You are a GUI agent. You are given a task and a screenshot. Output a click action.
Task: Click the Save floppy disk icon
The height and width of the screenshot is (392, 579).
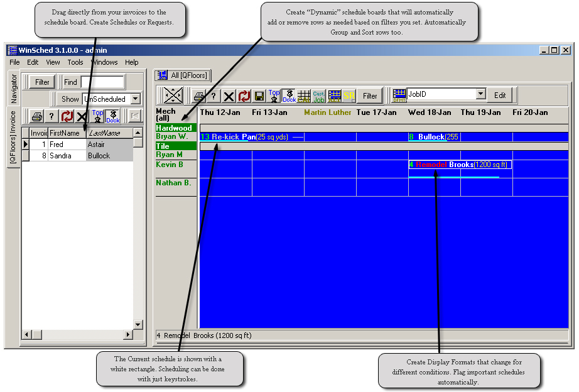point(259,96)
